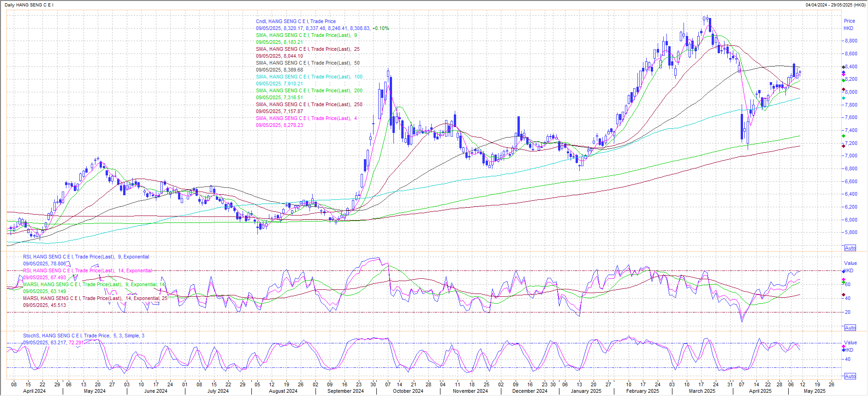Select the StochS 5, 3, Simple, 3 legend
868x396 pixels.
83,336
